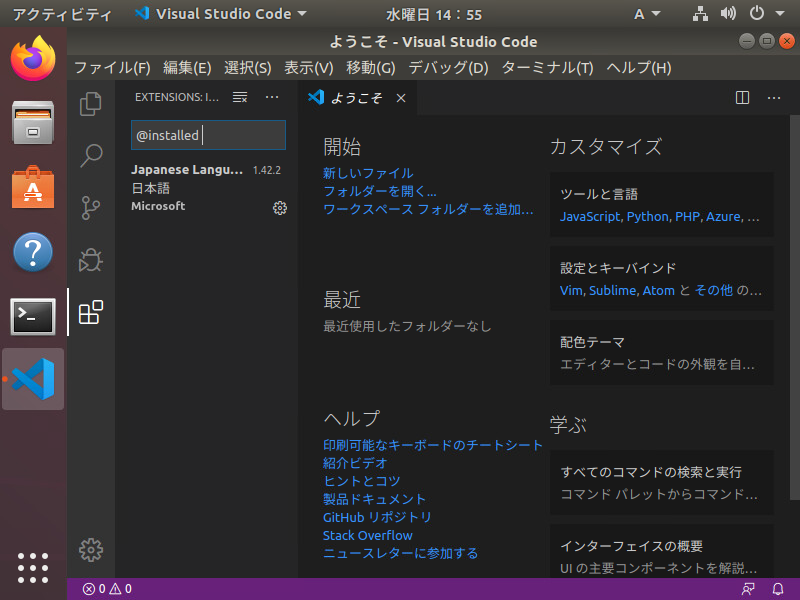Open the power system menu
This screenshot has width=800, height=600.
pyautogui.click(x=757, y=14)
